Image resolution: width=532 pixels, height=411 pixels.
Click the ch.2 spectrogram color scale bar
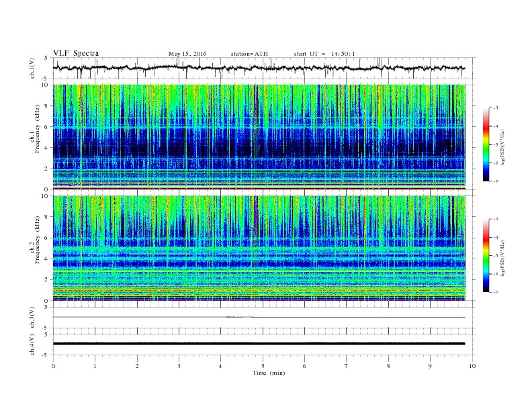point(486,255)
